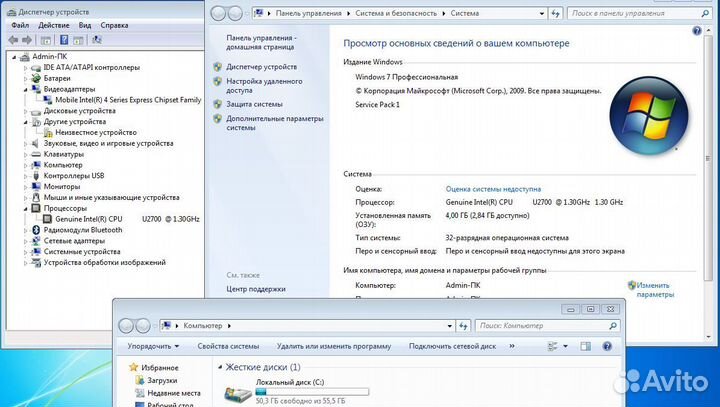Click Оценка системы недоступна link
720x407 pixels.
[493, 189]
